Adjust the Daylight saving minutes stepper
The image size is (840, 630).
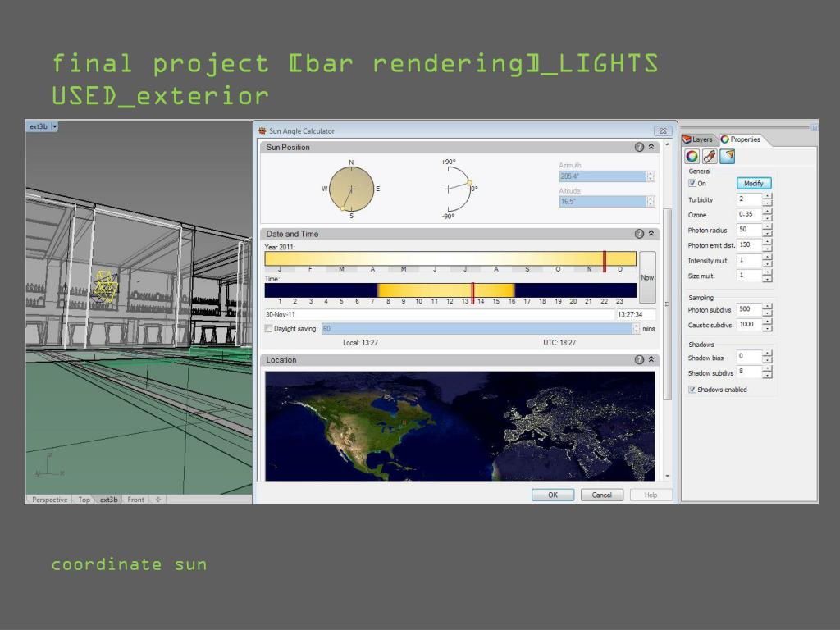click(x=637, y=328)
